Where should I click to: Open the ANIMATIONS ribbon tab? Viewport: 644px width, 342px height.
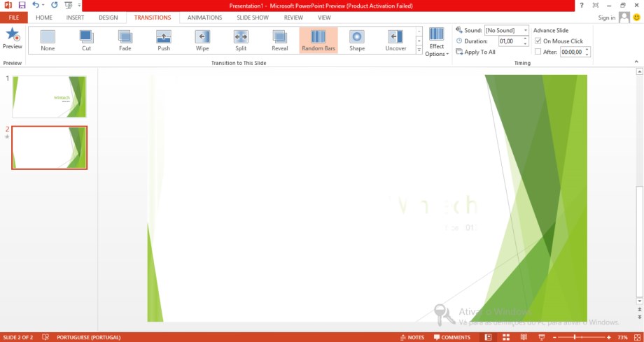[204, 17]
